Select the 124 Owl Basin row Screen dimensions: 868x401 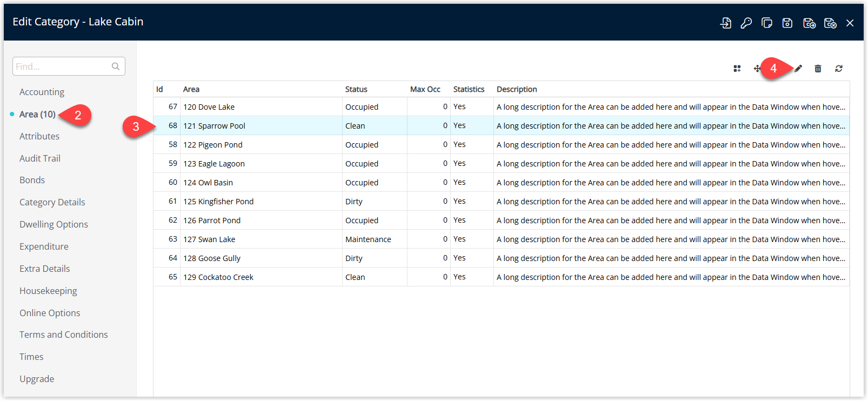(x=501, y=183)
